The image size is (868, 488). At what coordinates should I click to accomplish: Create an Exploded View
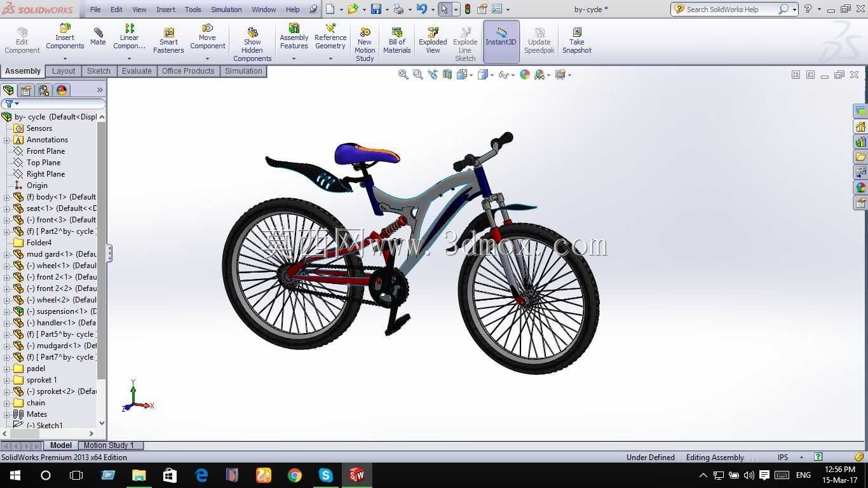click(433, 41)
